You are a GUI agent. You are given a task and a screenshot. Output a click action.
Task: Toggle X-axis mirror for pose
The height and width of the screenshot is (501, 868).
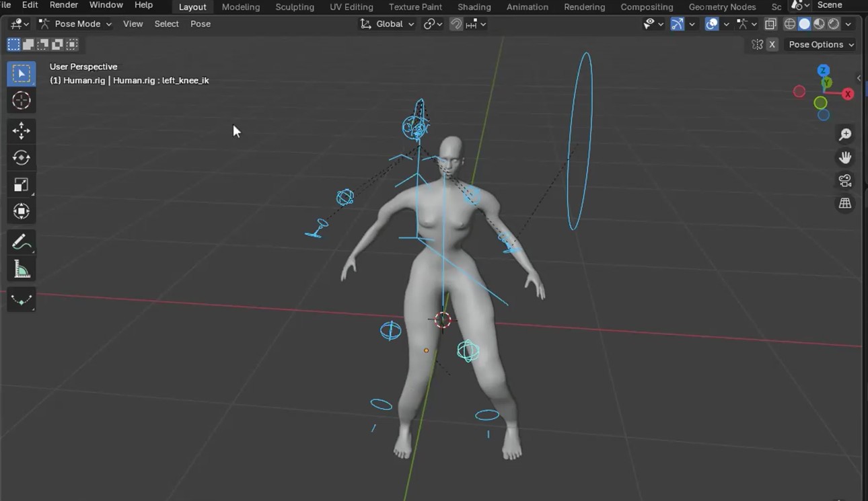772,44
